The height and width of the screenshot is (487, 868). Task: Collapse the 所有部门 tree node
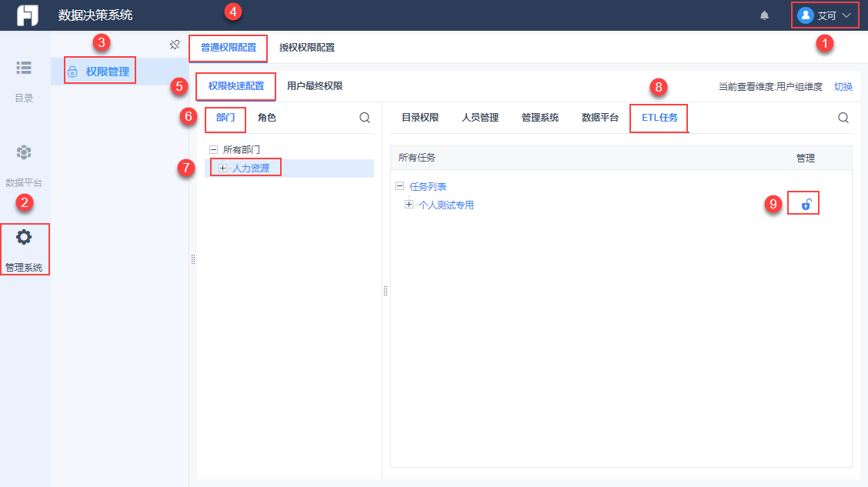pos(214,149)
